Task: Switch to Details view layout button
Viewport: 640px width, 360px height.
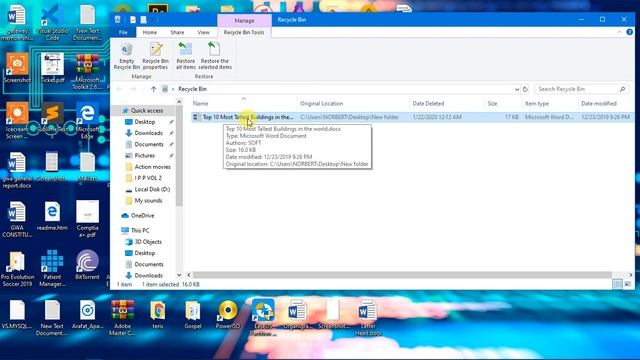Action: point(618,284)
